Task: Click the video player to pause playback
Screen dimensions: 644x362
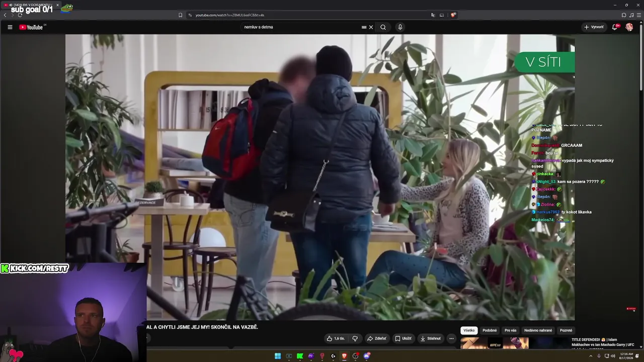Action: click(x=320, y=177)
